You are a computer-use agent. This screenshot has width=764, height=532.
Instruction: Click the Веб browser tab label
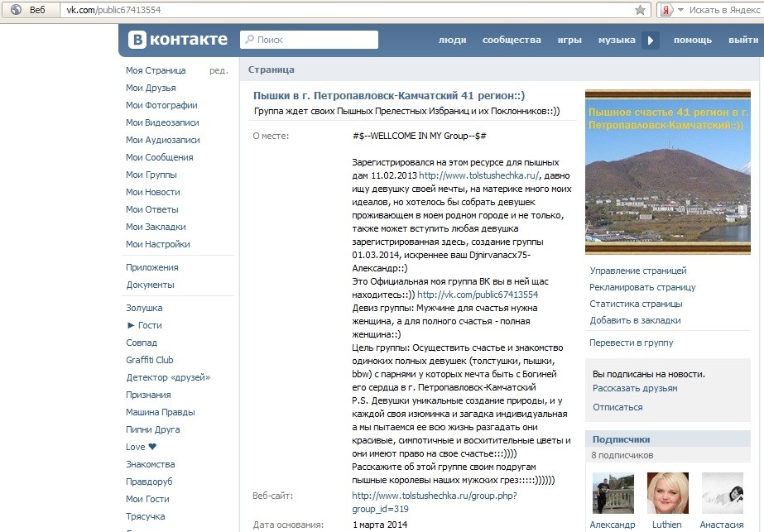point(37,10)
